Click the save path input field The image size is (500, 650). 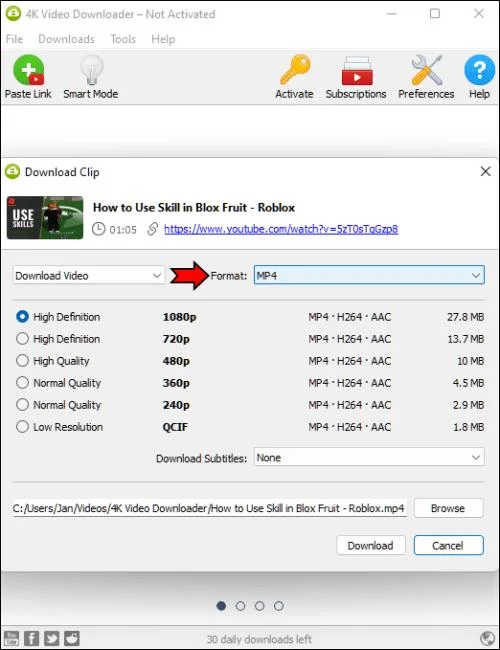click(x=209, y=508)
